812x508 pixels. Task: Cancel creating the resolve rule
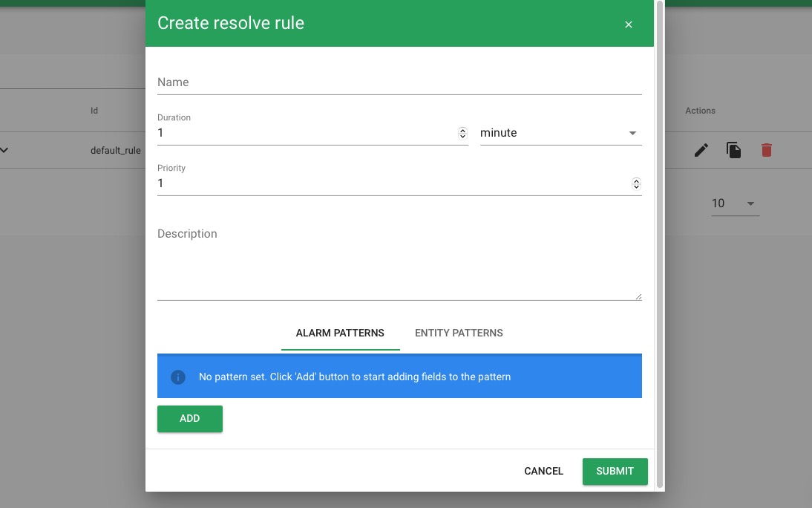click(x=543, y=471)
